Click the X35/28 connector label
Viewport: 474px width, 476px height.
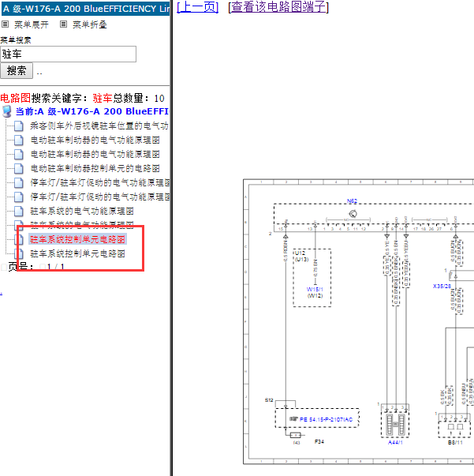tap(442, 287)
